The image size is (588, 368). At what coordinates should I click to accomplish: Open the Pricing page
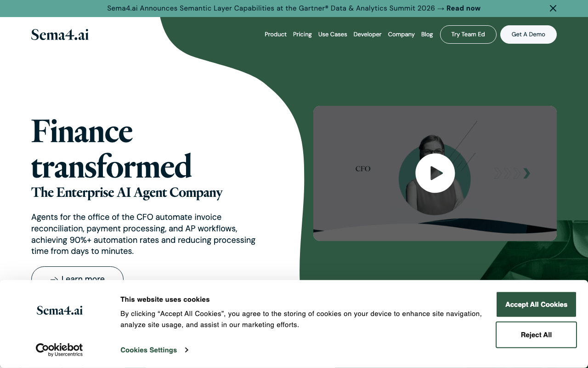point(302,34)
